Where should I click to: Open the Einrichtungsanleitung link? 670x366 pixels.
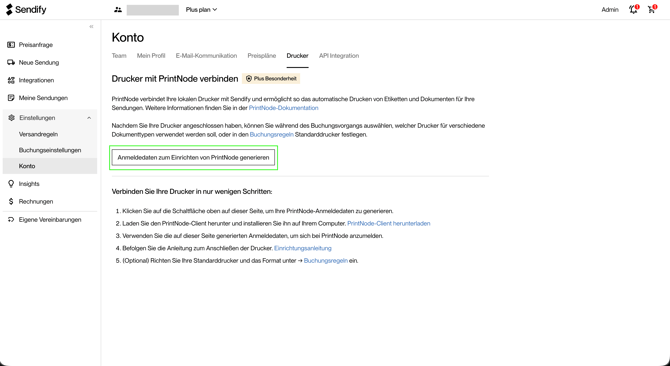pyautogui.click(x=303, y=248)
